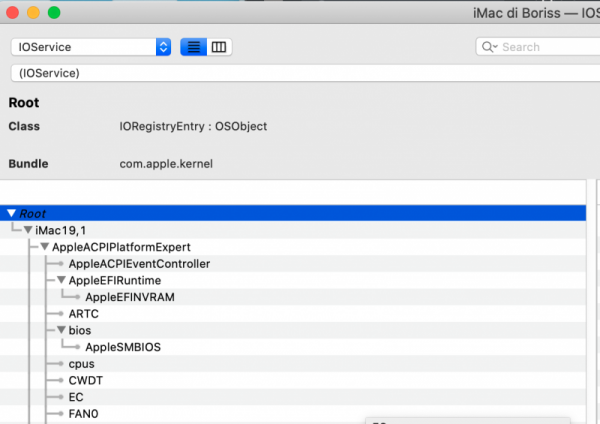Select the bios entry

(x=80, y=330)
